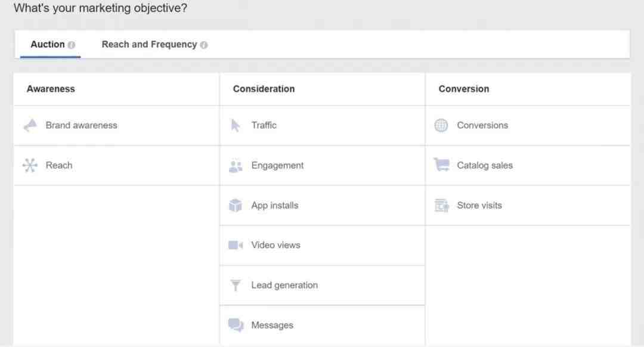644x347 pixels.
Task: Click the App installs box icon
Action: coord(236,206)
